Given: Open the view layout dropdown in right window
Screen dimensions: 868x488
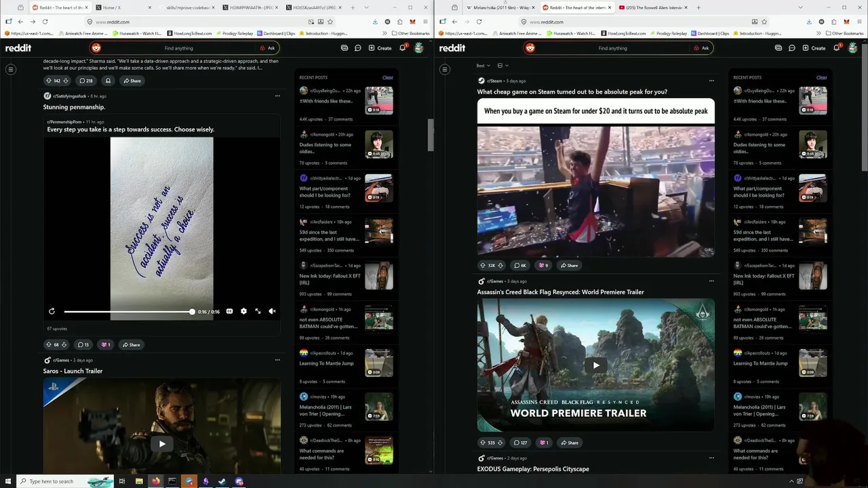Looking at the screenshot, I should 502,66.
